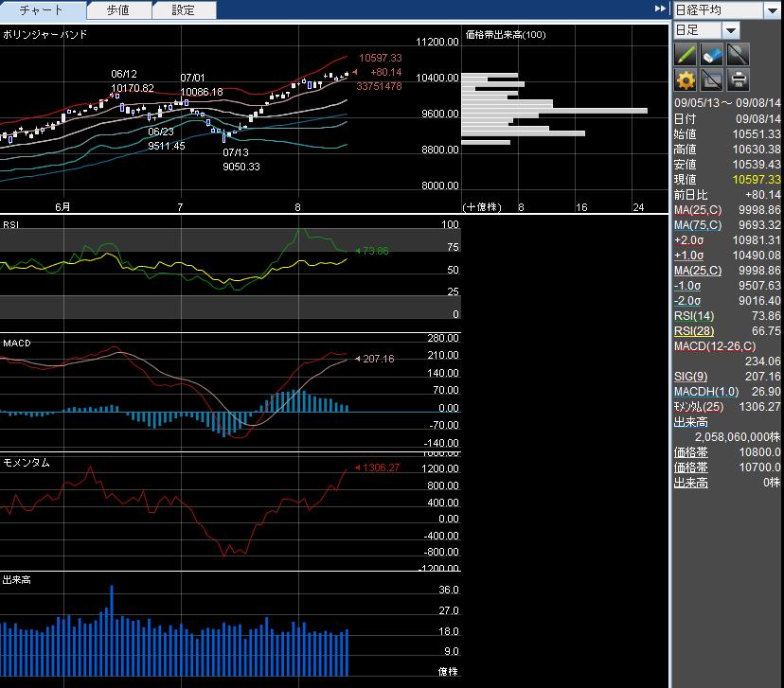The height and width of the screenshot is (688, 784).
Task: Collapse side panel with double-arrow icon
Action: pyautogui.click(x=660, y=9)
